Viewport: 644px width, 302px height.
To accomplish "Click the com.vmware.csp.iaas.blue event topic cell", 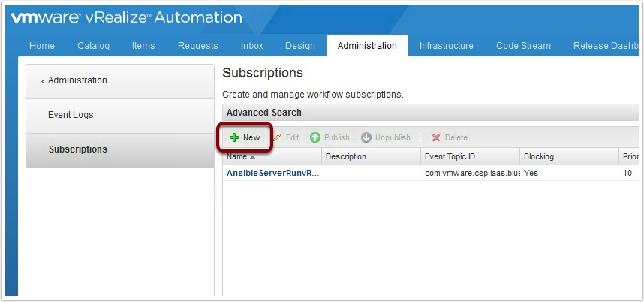I will (472, 174).
